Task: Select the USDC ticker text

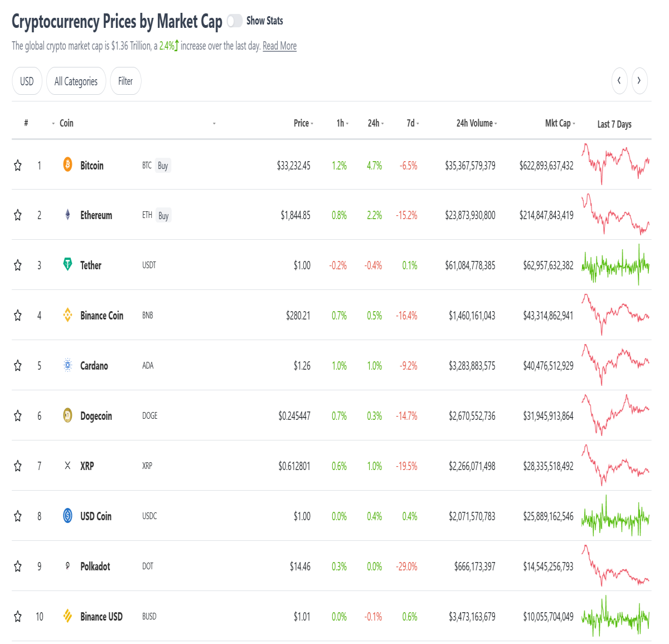Action: click(x=149, y=516)
